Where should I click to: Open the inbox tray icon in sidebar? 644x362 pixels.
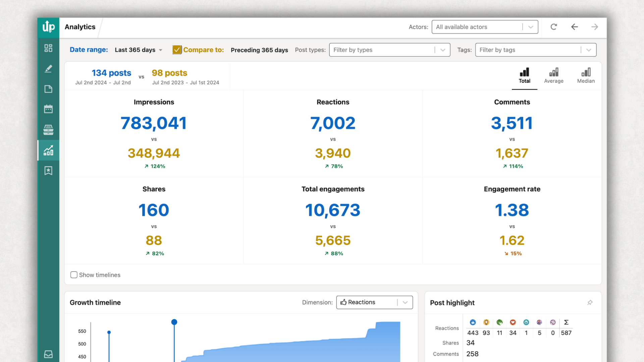48,354
